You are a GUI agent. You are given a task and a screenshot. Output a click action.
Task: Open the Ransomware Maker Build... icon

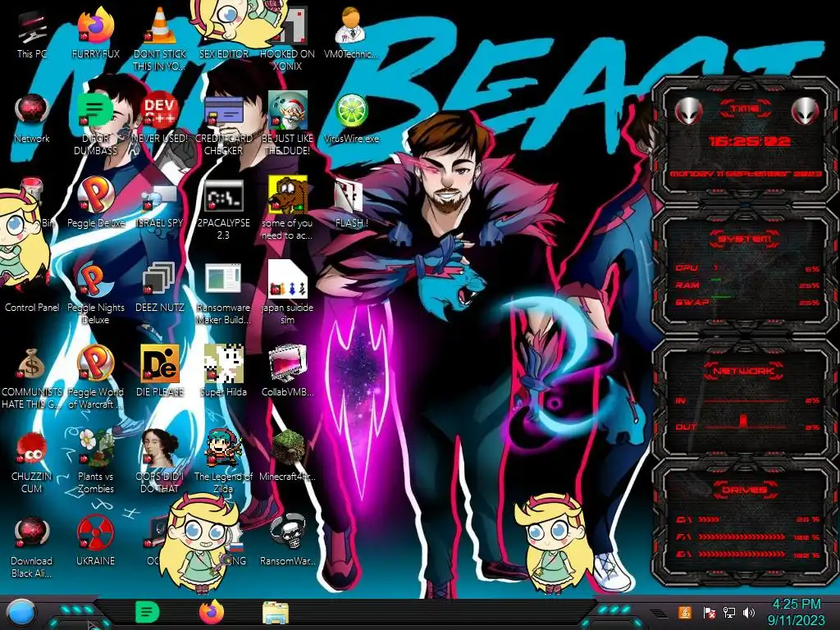223,294
